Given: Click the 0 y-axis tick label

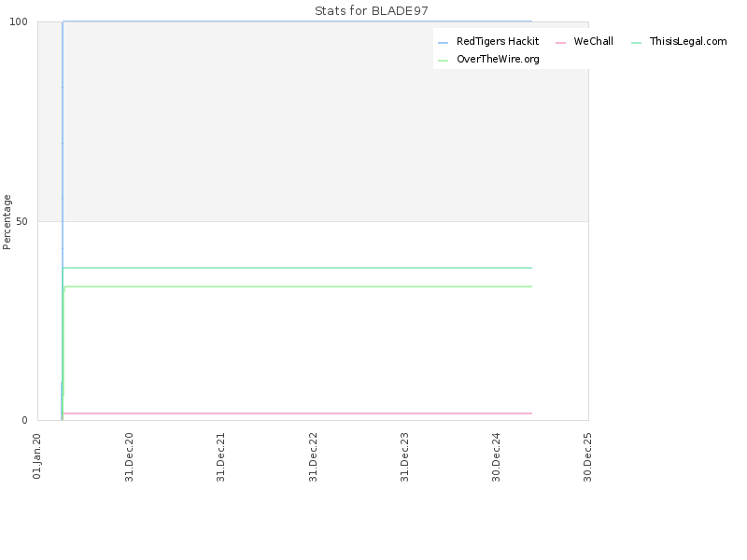Looking at the screenshot, I should pos(25,421).
